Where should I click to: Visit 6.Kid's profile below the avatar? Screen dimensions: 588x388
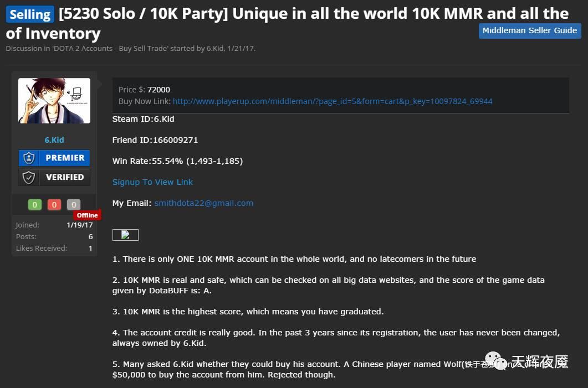tap(54, 139)
